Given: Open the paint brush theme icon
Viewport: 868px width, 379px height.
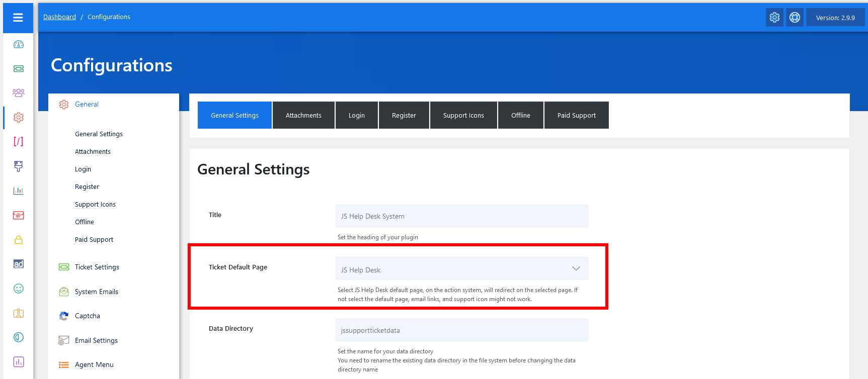Looking at the screenshot, I should [x=19, y=166].
